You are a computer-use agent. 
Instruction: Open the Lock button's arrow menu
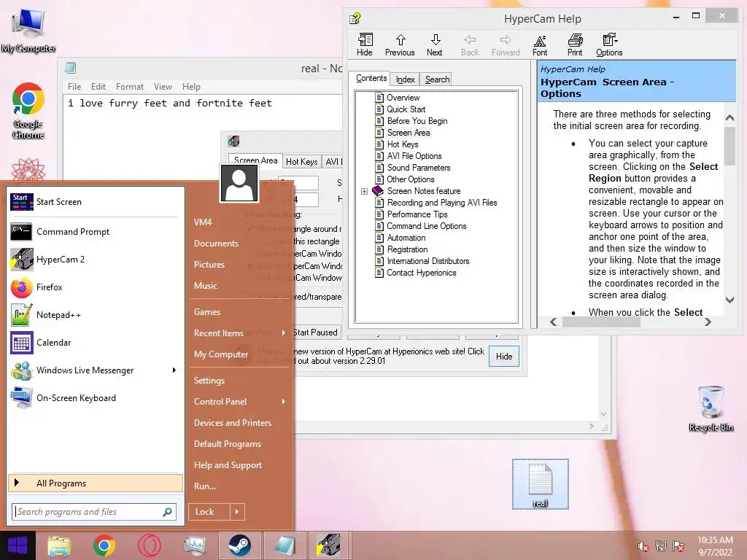[x=237, y=512]
